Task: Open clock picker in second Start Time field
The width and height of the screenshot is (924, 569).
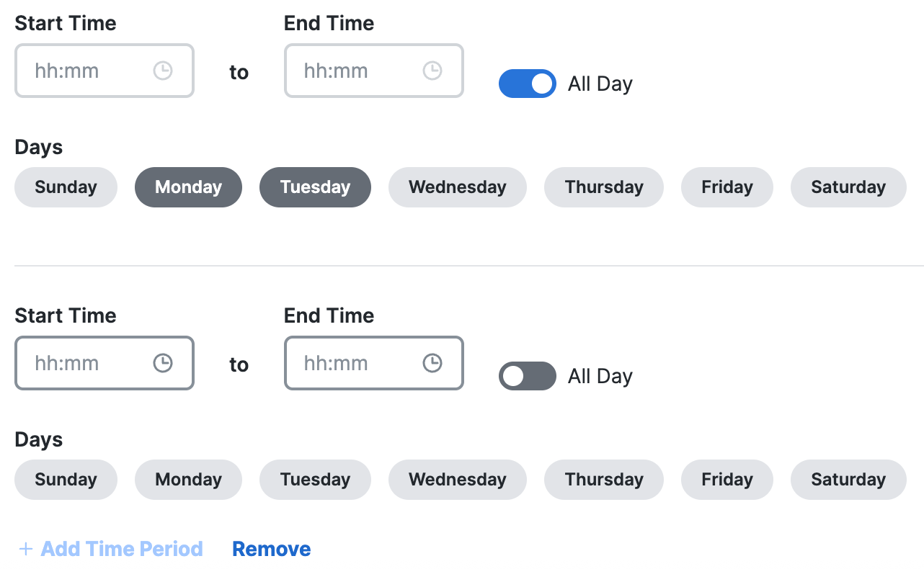Action: [163, 363]
